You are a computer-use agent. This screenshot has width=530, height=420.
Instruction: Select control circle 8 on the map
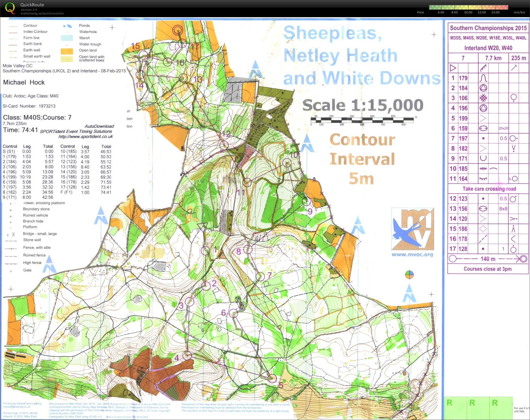click(x=248, y=249)
